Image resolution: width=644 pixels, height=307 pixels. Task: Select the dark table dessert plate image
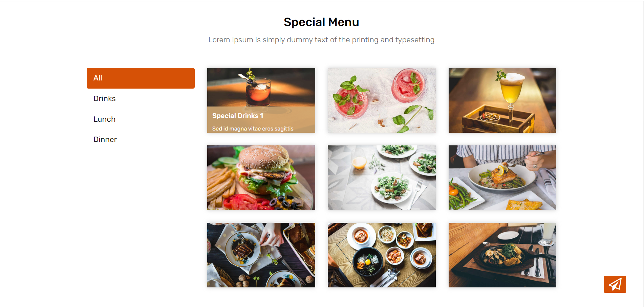pyautogui.click(x=261, y=255)
